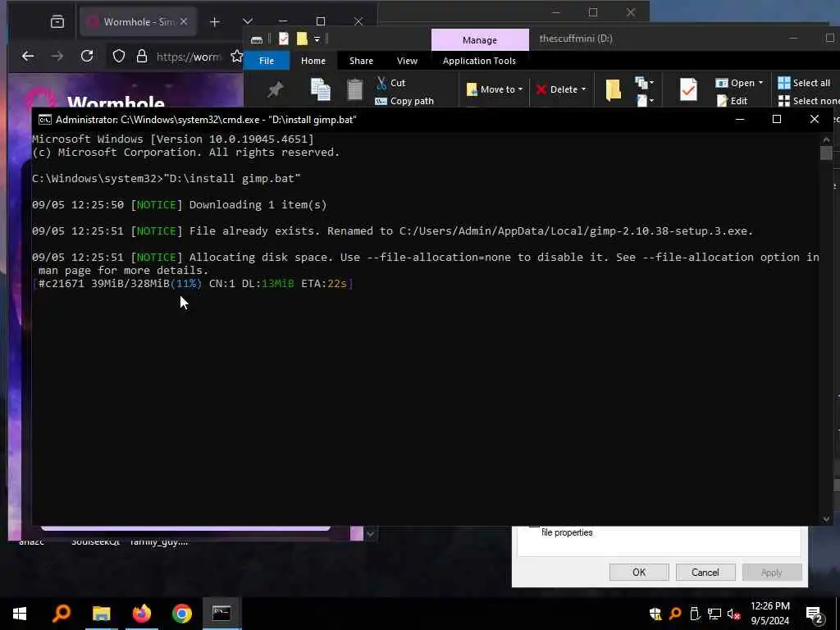Open the Windows Start menu

(20, 614)
